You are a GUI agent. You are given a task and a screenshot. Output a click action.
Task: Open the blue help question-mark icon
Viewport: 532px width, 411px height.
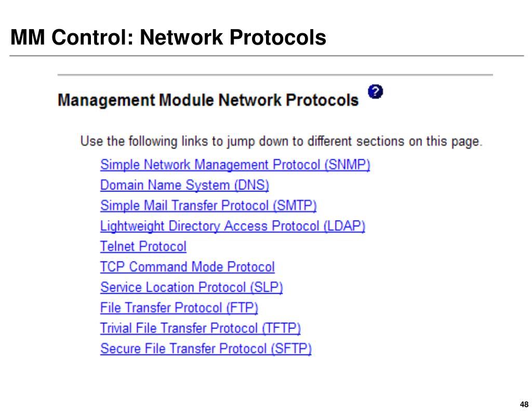(375, 91)
